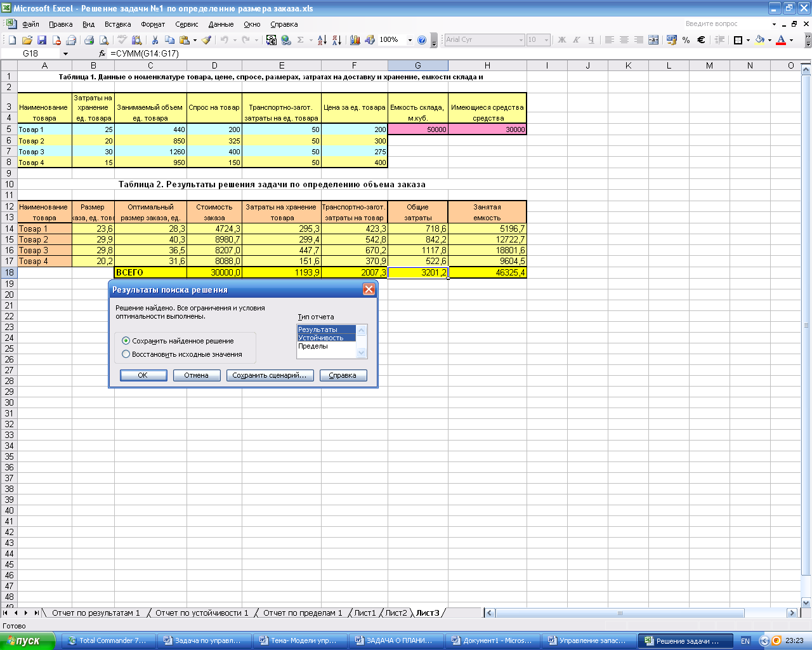
Task: Open the Вставка menu
Action: click(118, 24)
